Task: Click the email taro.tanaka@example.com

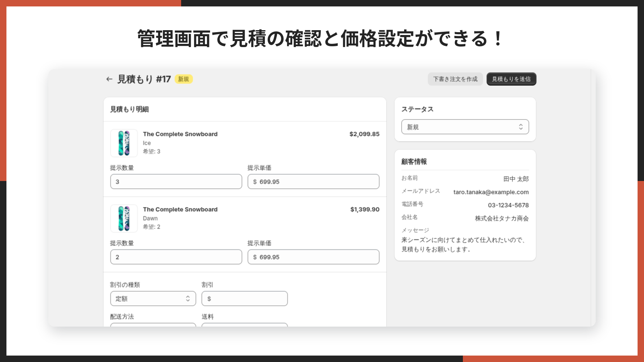Action: tap(491, 192)
